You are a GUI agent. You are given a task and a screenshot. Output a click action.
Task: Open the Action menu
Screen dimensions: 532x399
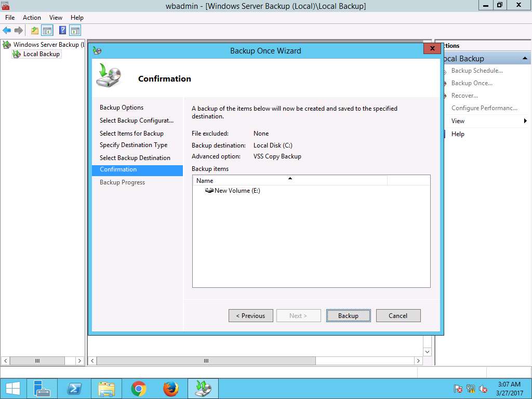(32, 18)
